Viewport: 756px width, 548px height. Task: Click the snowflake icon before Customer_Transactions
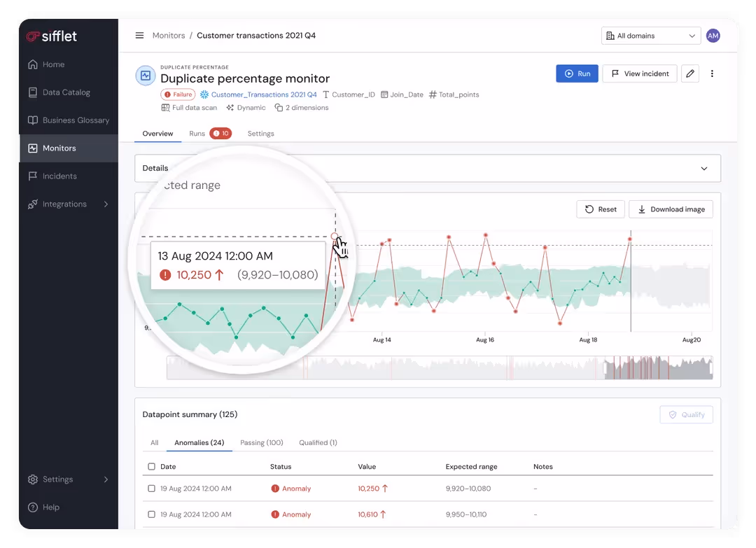tap(204, 94)
